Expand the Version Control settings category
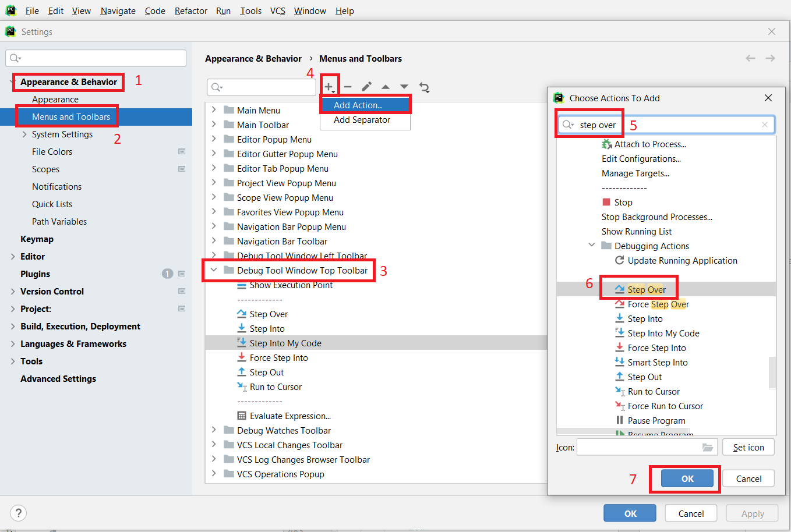This screenshot has height=532, width=791. point(13,292)
